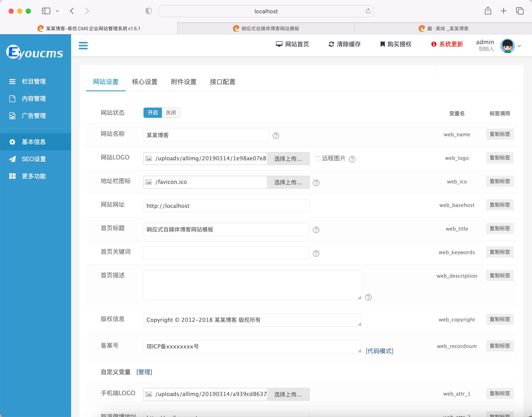Viewport: 532px width, 417px height.
Task: Click help icon beside 首页描述 textarea
Action: pos(368,297)
